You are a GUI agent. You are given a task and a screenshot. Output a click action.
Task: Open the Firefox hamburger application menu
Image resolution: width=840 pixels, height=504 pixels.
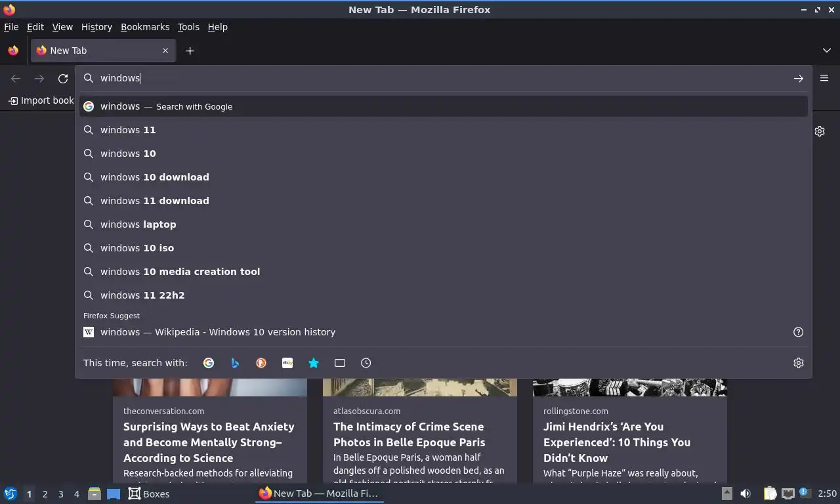click(824, 78)
